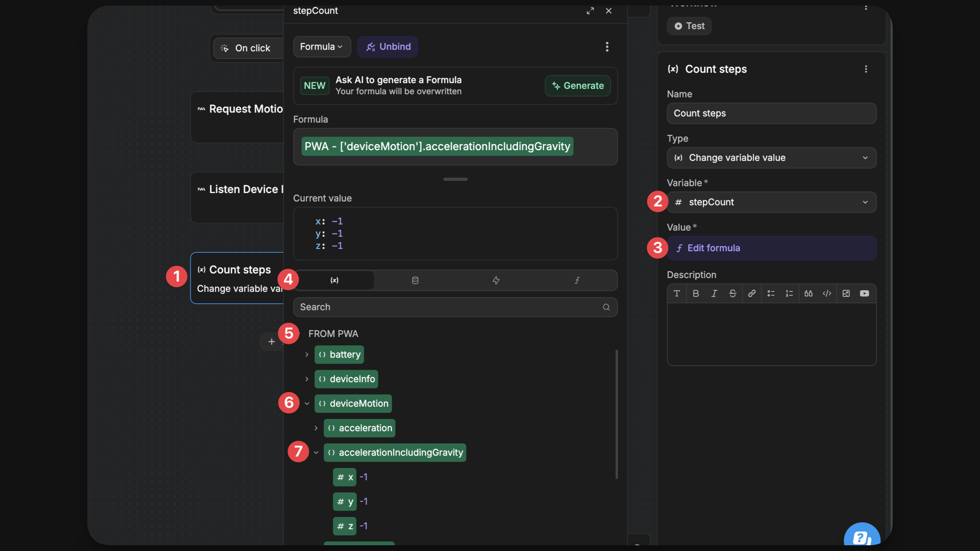
Task: Expand the stepCount formula panel
Action: pyautogui.click(x=590, y=11)
